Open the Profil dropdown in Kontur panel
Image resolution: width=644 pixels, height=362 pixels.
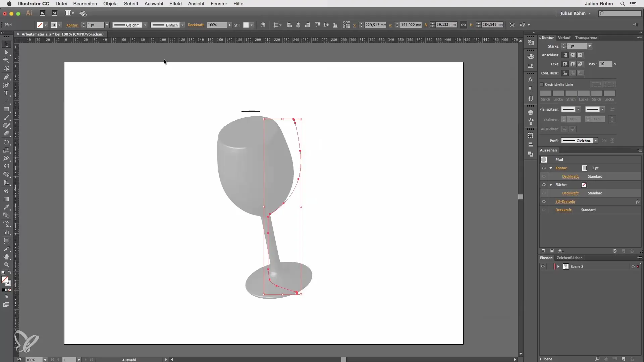(x=596, y=141)
